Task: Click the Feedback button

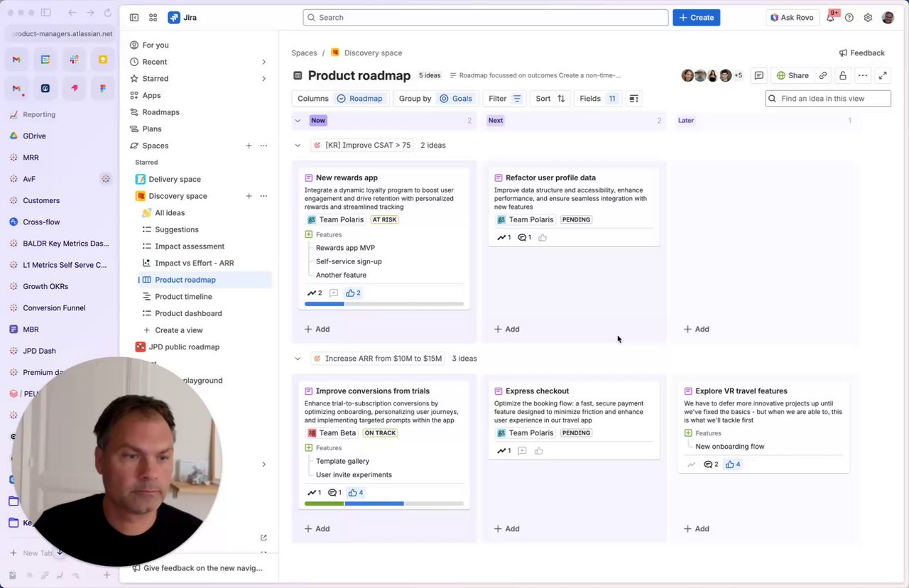Action: (861, 53)
